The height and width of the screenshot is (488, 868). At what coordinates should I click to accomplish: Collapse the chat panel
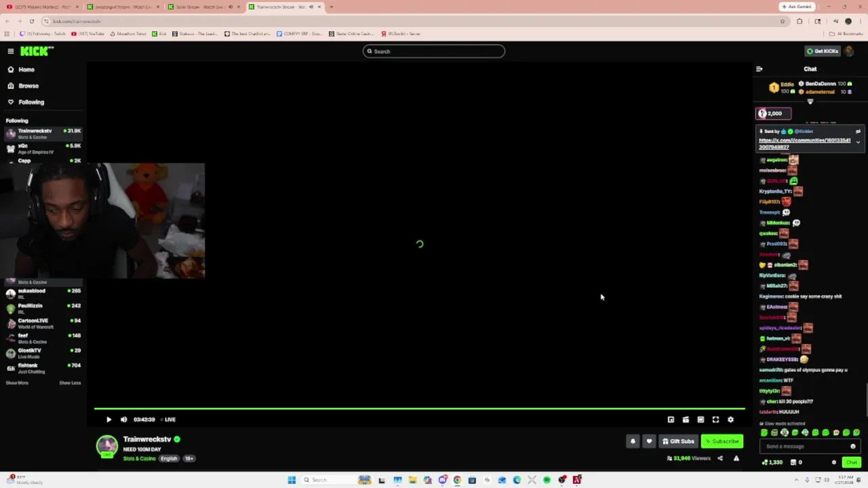point(759,68)
